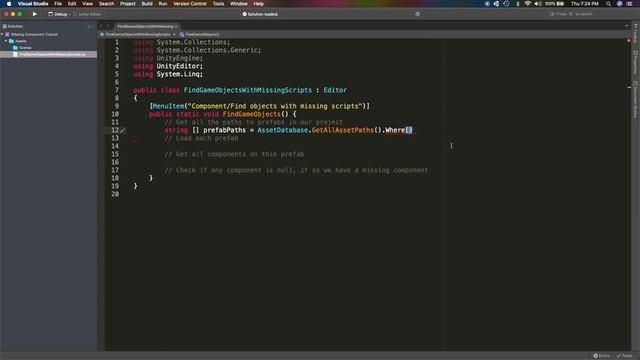This screenshot has width=640, height=360.
Task: Click the FindGameObjectsWithMissingScripts class name in code
Action: (x=248, y=90)
